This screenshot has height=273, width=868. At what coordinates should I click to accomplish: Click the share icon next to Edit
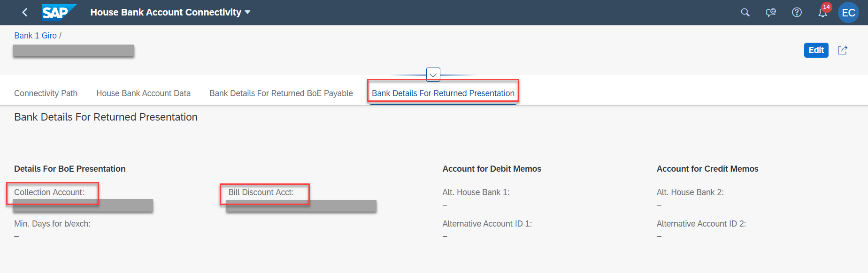[x=843, y=50]
